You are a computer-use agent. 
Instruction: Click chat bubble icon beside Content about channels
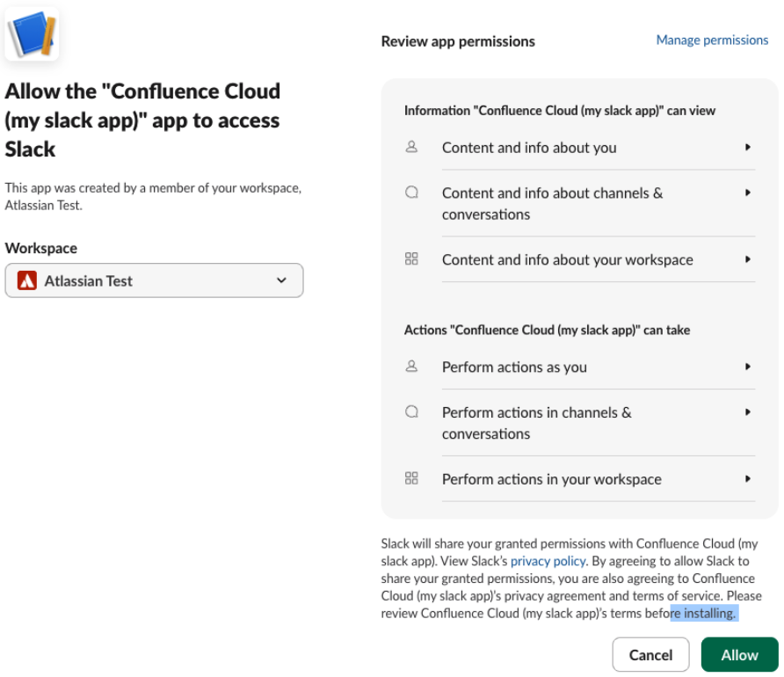pyautogui.click(x=411, y=193)
